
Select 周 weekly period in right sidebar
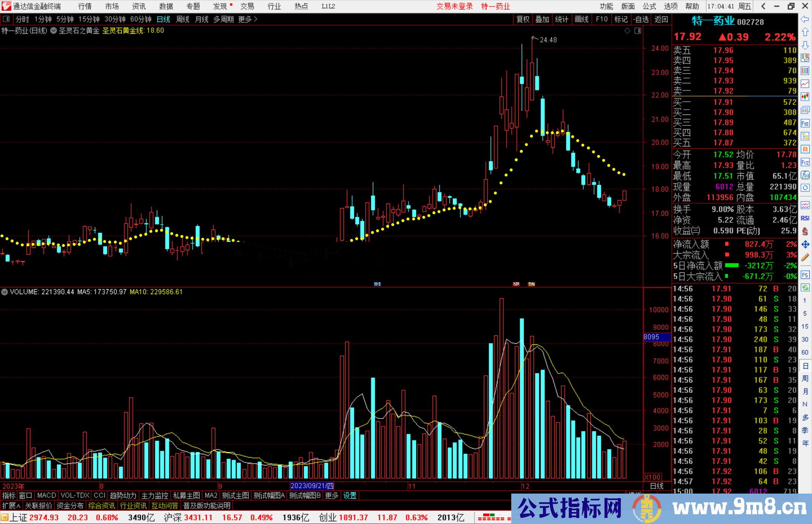(x=804, y=378)
